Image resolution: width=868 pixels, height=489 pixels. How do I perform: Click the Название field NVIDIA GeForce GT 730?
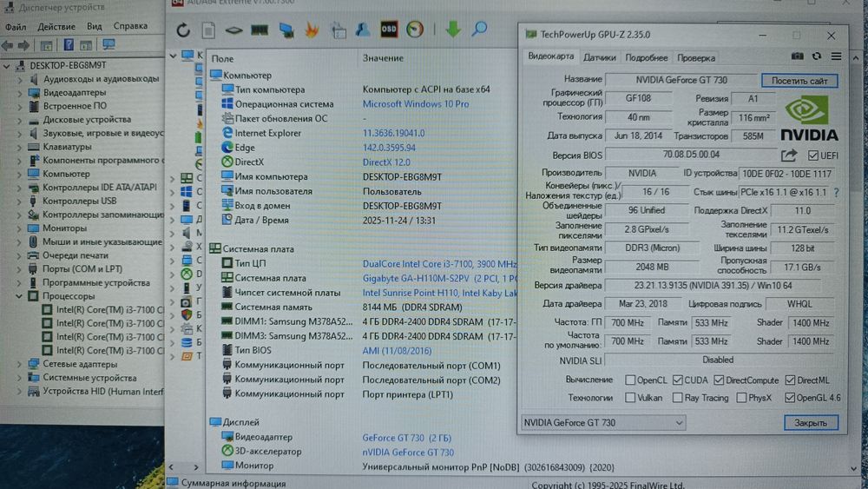tap(681, 80)
